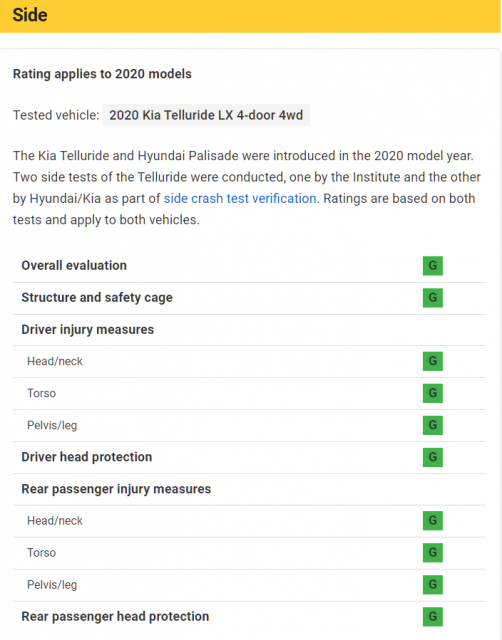Click the Driver injury measures row heading
This screenshot has width=502, height=640.
point(88,329)
